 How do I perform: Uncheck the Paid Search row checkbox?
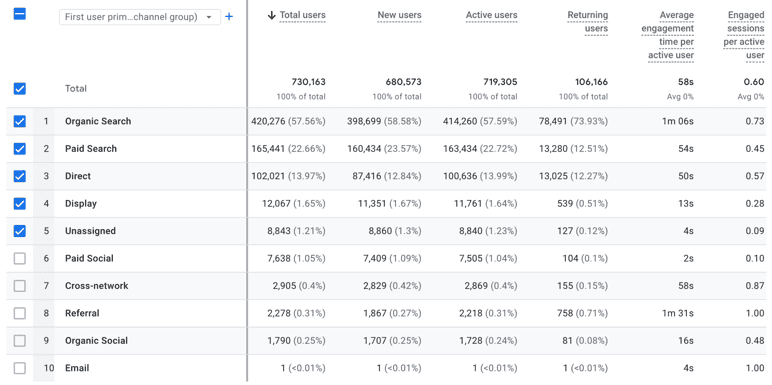tap(20, 149)
